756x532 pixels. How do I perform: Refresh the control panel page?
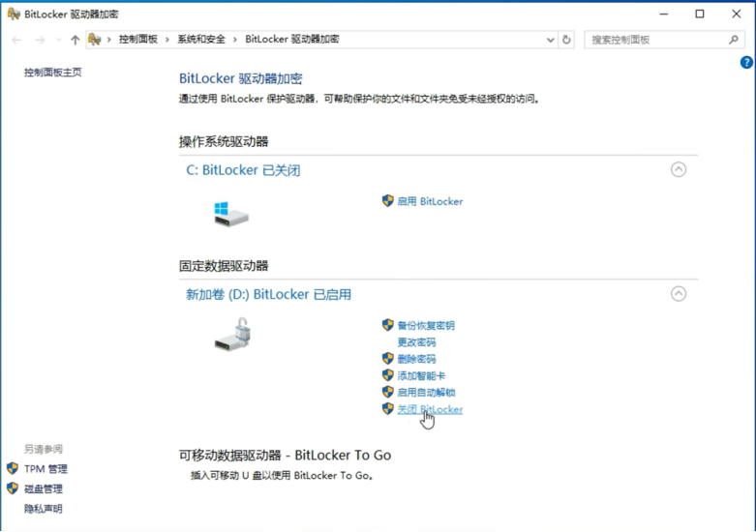tap(566, 40)
